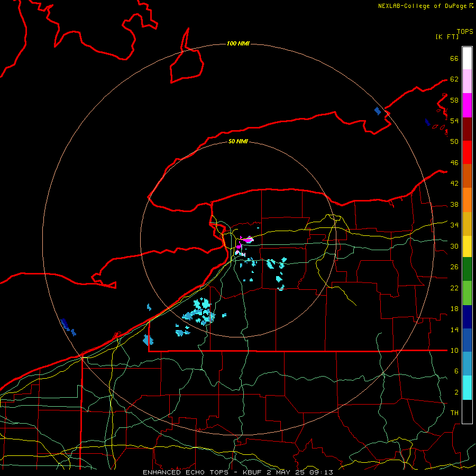Image resolution: width=476 pixels, height=476 pixels.
Task: Select the navy swatch below 18
Action: pyautogui.click(x=467, y=317)
